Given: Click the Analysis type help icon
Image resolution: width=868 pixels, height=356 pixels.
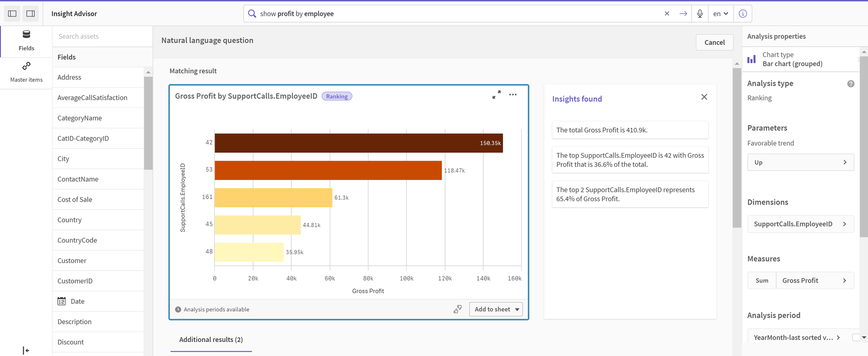Looking at the screenshot, I should 851,83.
